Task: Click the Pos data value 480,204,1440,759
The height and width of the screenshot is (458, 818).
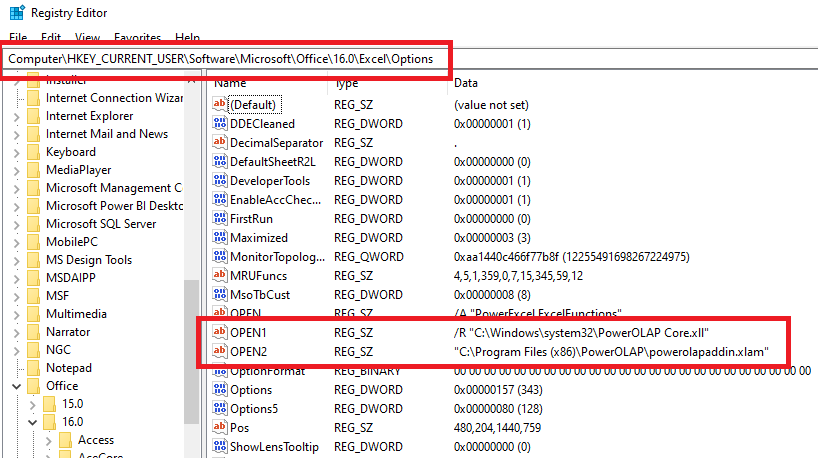Action: point(497,428)
